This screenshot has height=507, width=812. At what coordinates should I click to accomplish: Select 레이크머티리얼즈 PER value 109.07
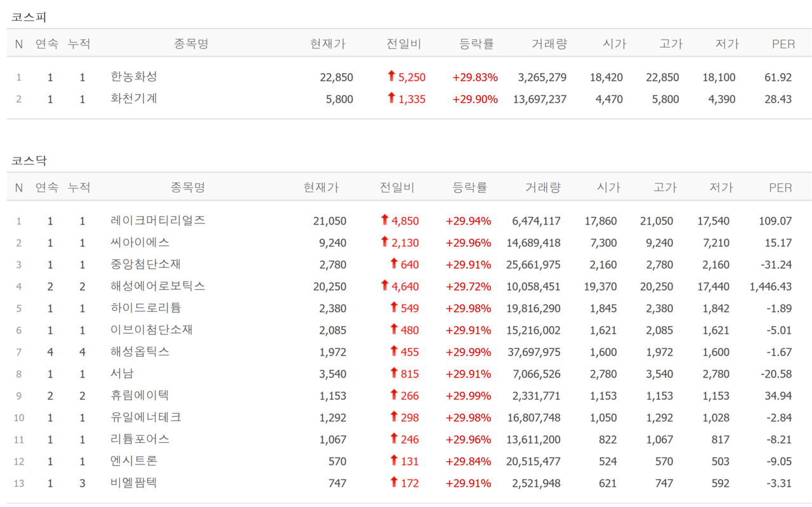[x=775, y=221]
